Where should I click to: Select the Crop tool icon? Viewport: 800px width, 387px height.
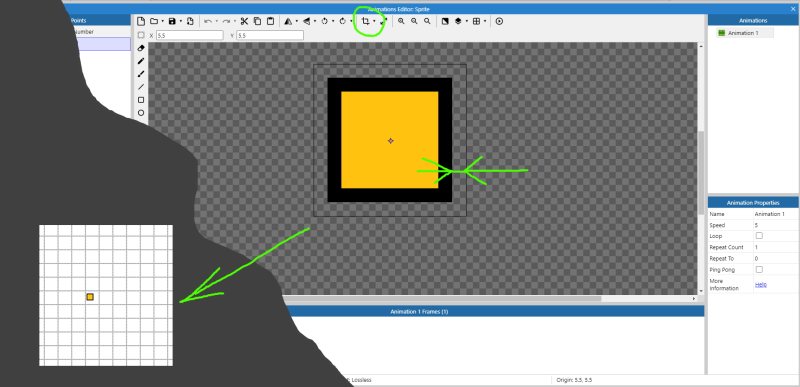[365, 21]
